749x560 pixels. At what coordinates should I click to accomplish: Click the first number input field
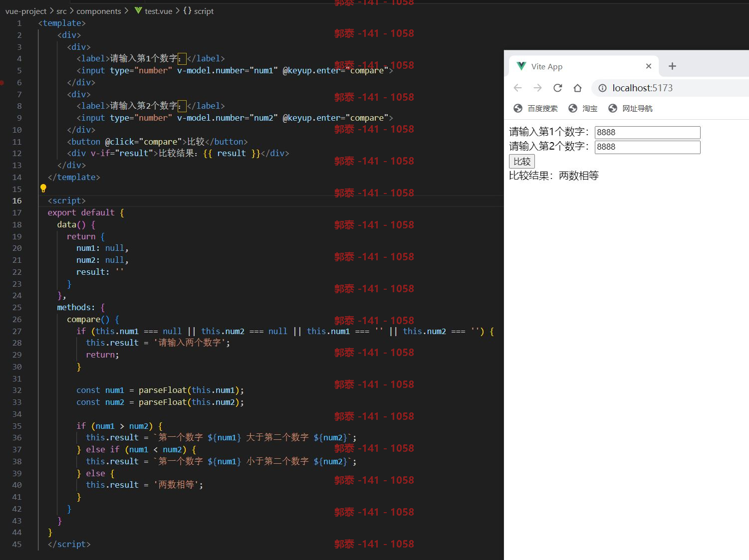647,132
